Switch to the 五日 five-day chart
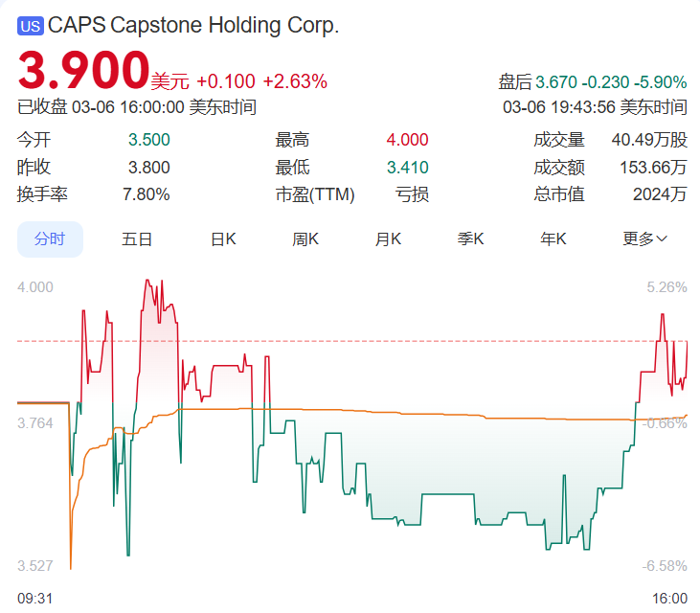The height and width of the screenshot is (613, 700). (x=137, y=239)
